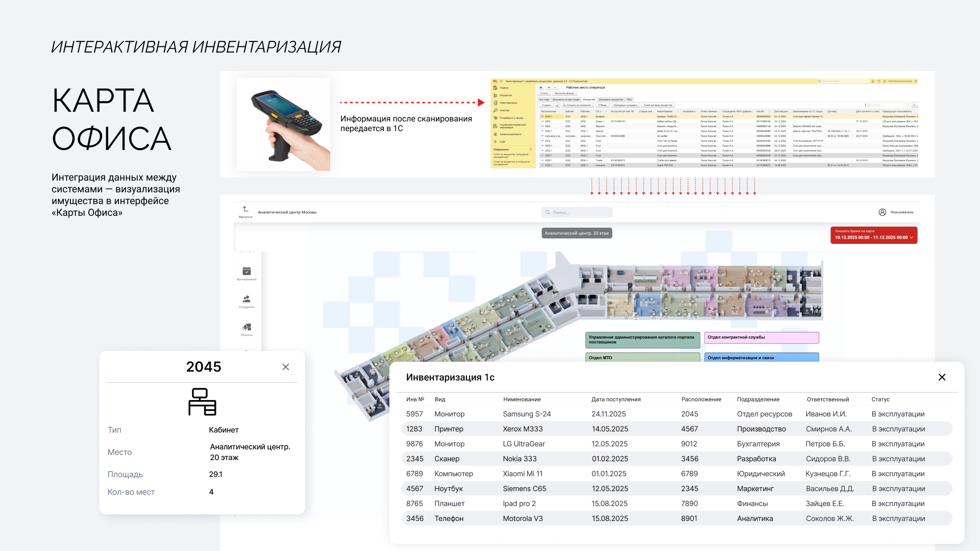The height and width of the screenshot is (551, 980).
Task: Select Отдел информатизации и связи legend
Action: 762,358
